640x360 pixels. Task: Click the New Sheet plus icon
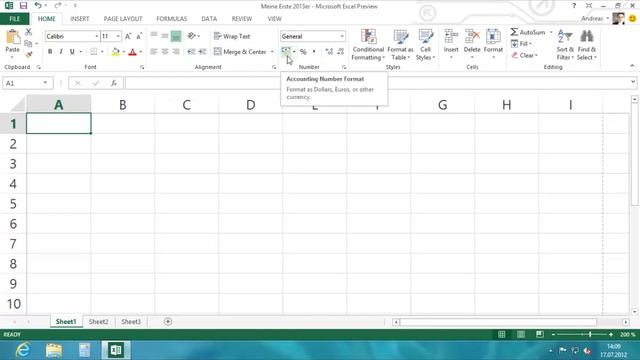[x=168, y=322]
